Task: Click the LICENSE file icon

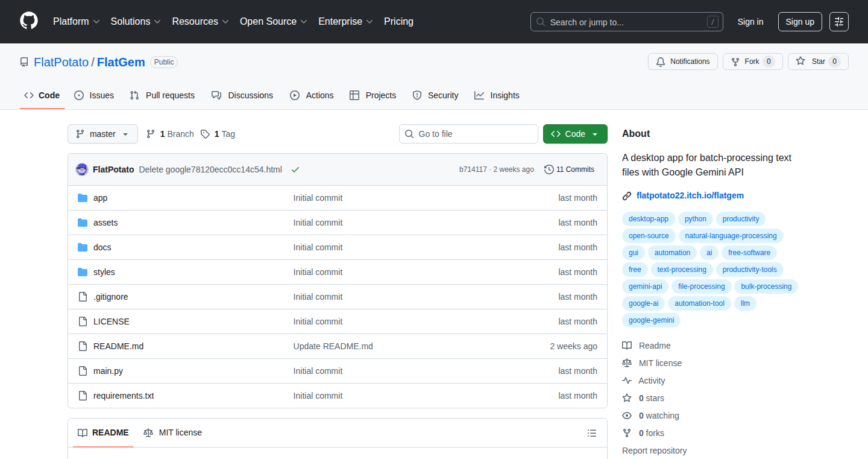Action: 83,321
